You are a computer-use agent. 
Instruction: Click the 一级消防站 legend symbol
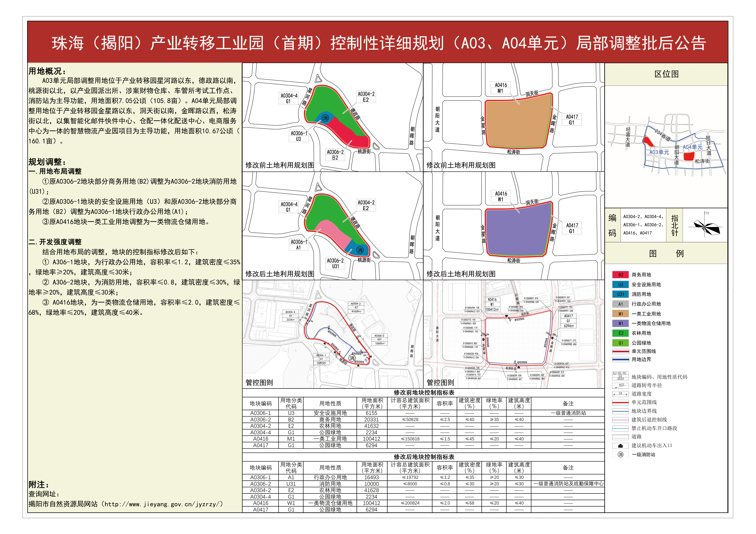point(620,455)
